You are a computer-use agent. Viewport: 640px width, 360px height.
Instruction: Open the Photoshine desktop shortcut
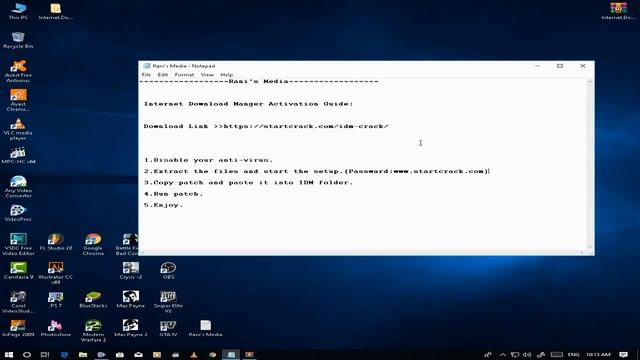pyautogui.click(x=56, y=329)
